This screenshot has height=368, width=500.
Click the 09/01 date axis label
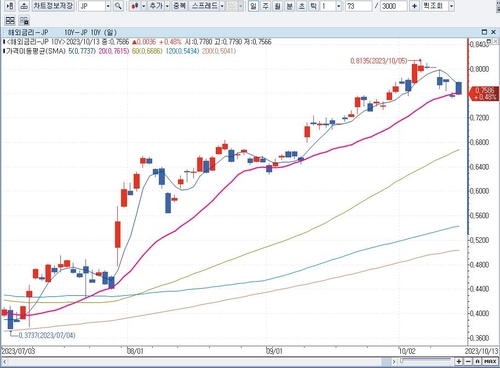274,351
